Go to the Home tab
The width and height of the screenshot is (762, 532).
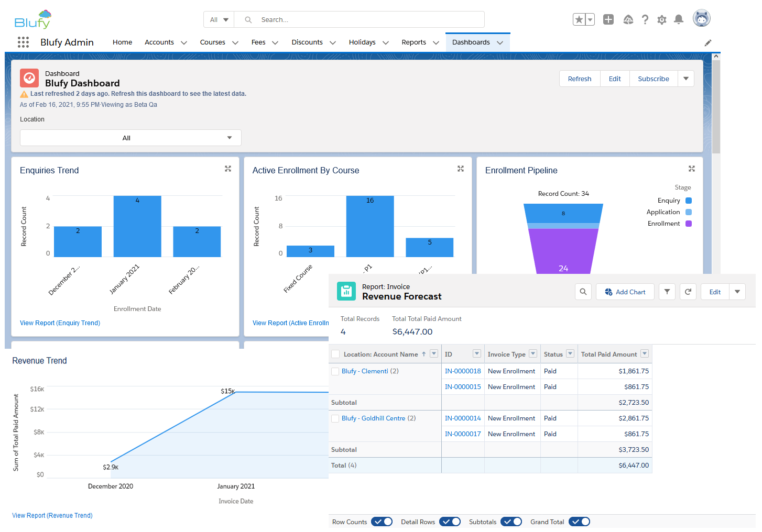[122, 42]
